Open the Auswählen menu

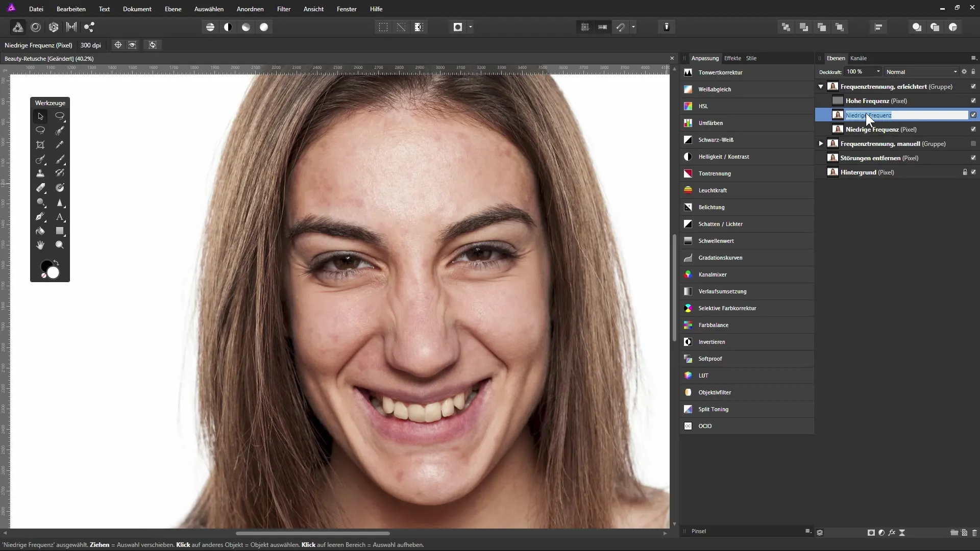pyautogui.click(x=209, y=9)
